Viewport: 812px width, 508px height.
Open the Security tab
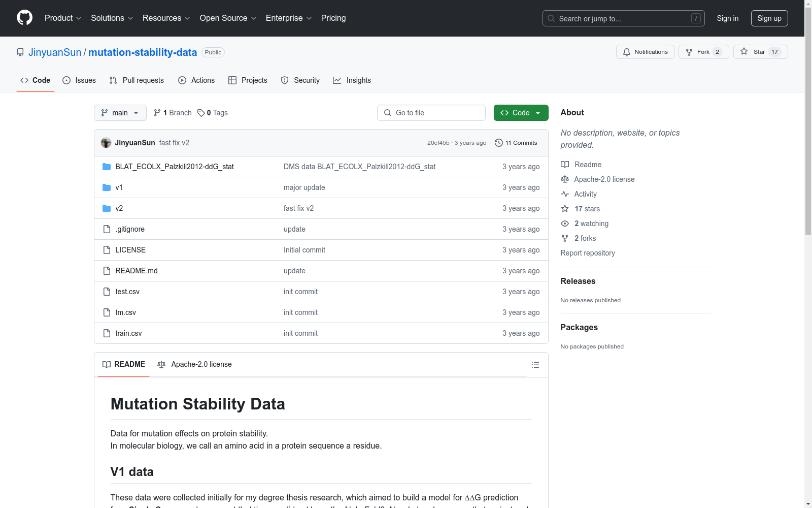tap(300, 80)
